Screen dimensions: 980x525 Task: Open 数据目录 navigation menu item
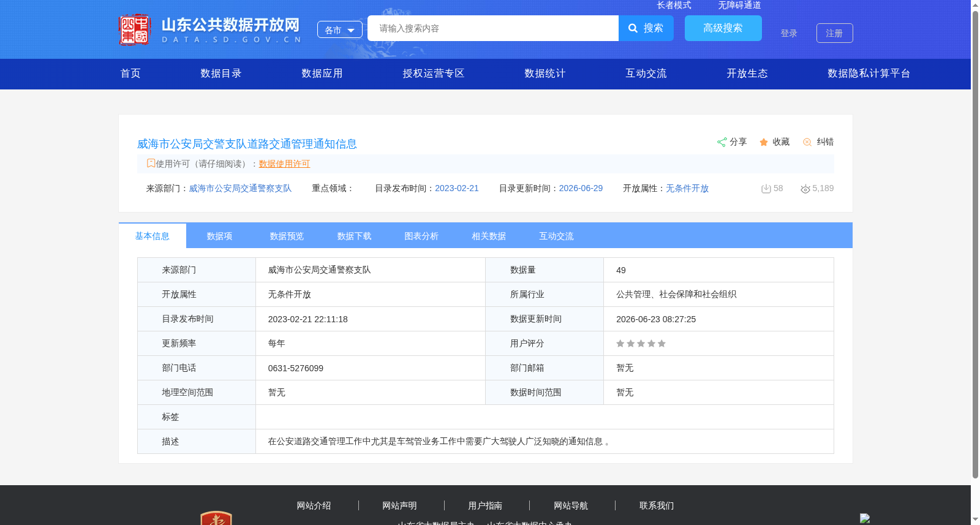tap(221, 74)
